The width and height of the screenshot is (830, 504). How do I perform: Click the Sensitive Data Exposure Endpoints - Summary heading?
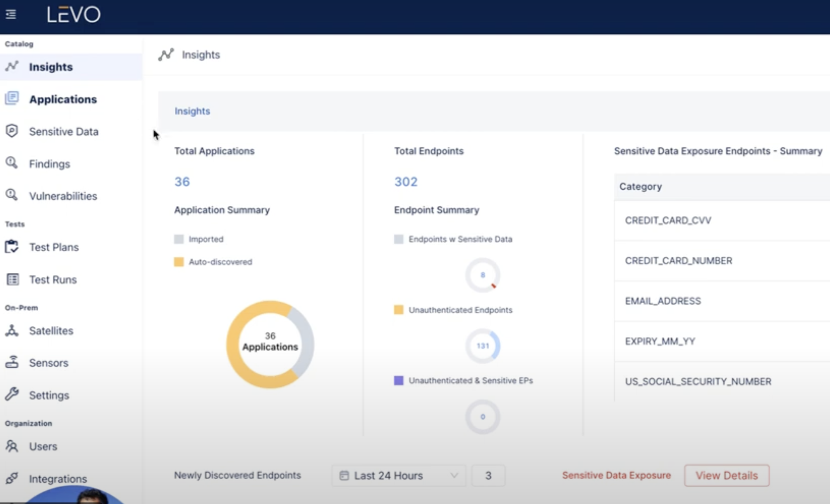[718, 151]
